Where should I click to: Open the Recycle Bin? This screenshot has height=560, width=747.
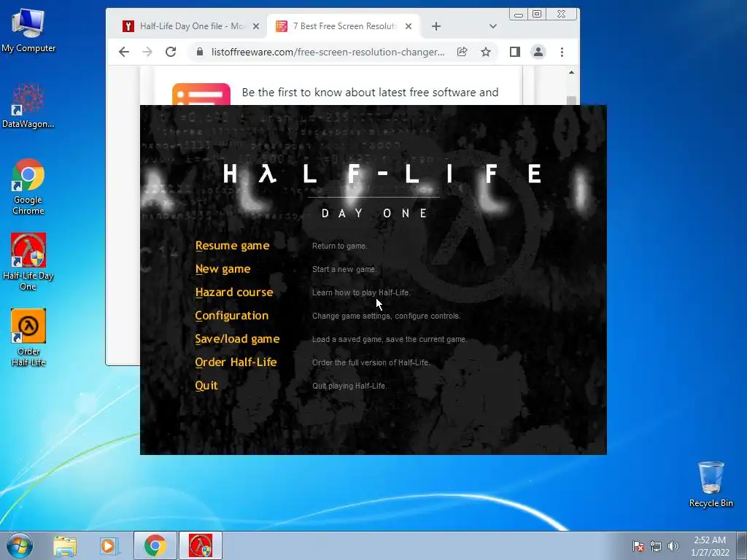click(711, 484)
